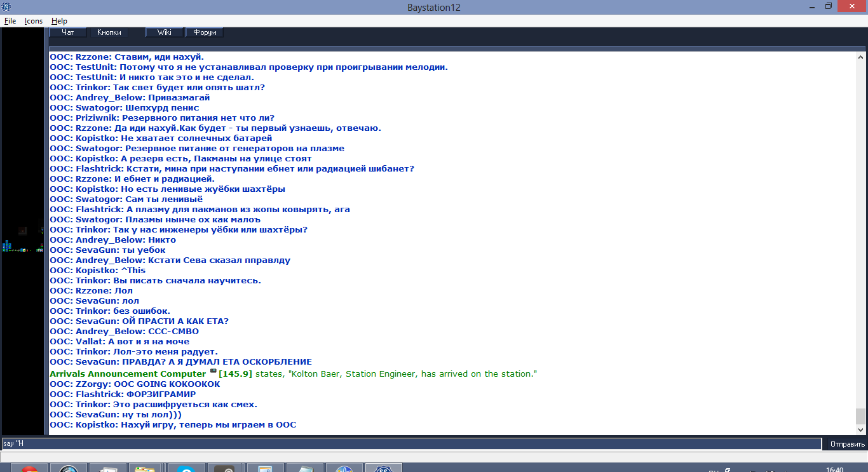
Task: Click the line 'SevaGun: ну ты лол)))'
Action: (116, 415)
